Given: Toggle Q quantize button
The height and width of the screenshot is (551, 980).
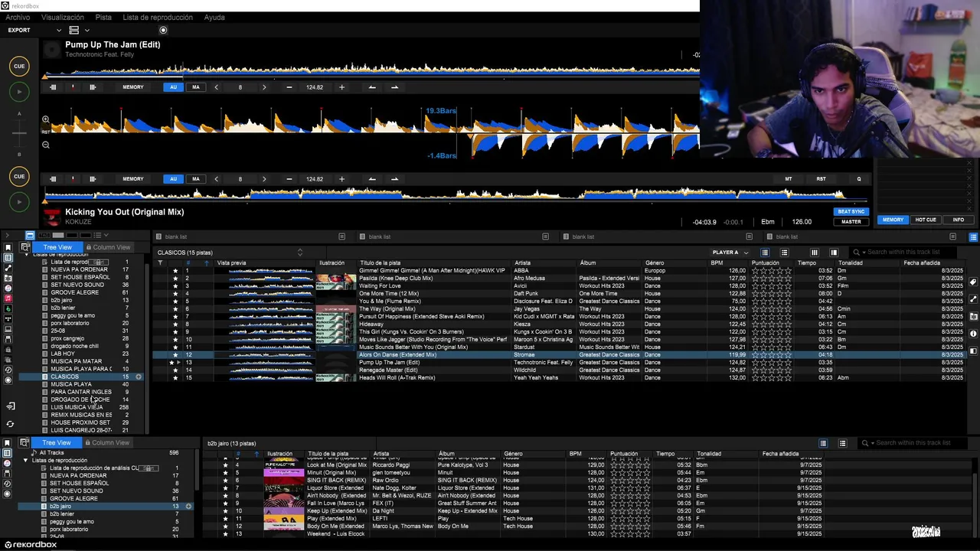Looking at the screenshot, I should pyautogui.click(x=858, y=179).
